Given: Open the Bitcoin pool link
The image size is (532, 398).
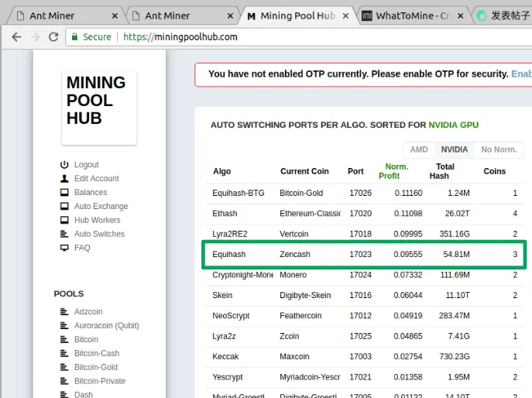Looking at the screenshot, I should pyautogui.click(x=86, y=339).
